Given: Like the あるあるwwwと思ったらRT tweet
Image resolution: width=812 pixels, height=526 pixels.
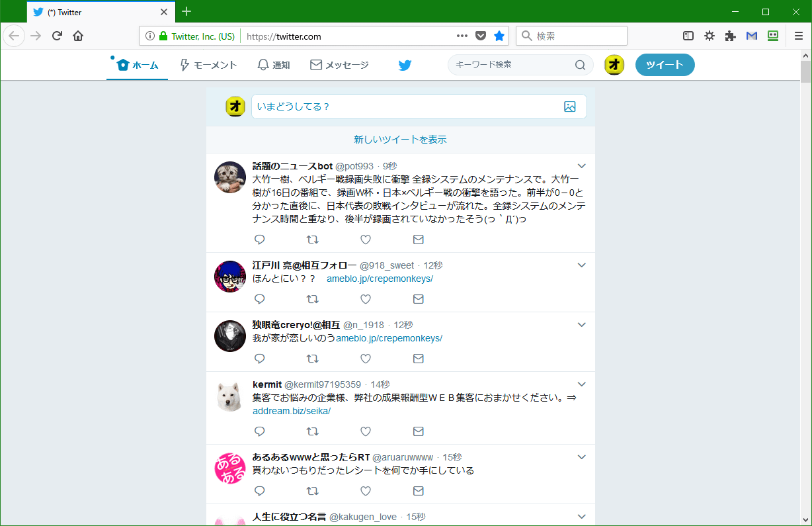Looking at the screenshot, I should click(x=366, y=491).
